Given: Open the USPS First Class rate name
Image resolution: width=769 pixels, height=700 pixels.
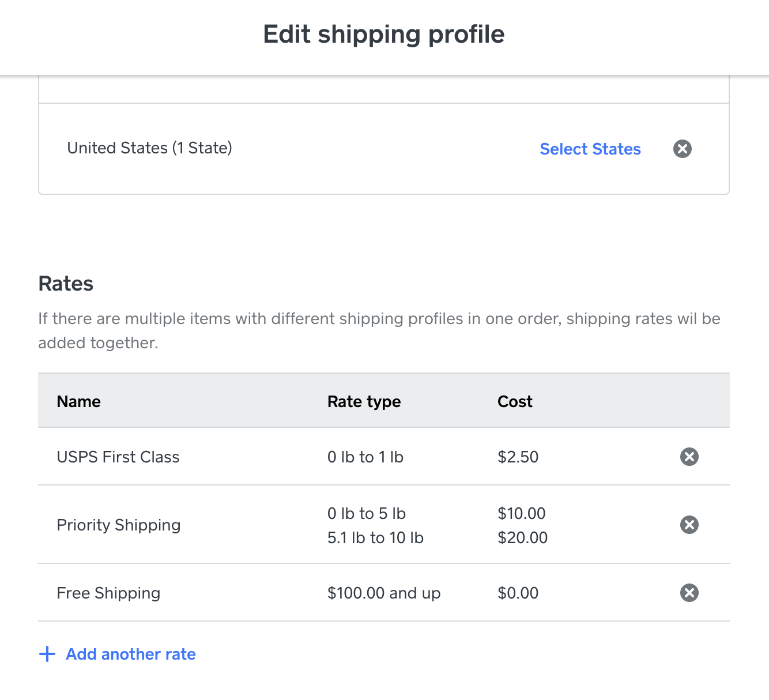Looking at the screenshot, I should tap(118, 457).
